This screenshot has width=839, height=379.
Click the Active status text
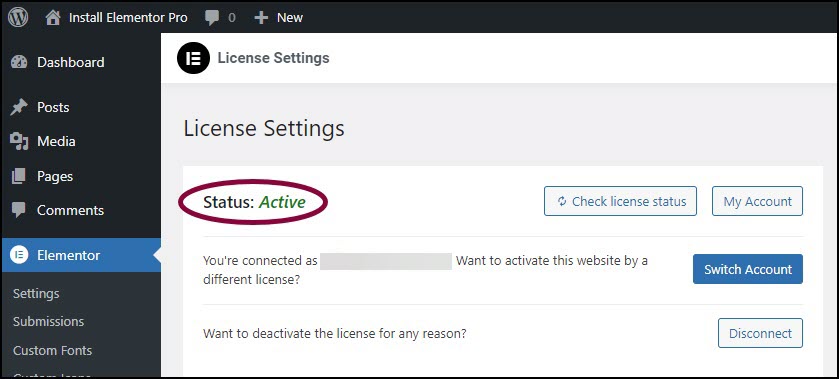click(x=282, y=202)
